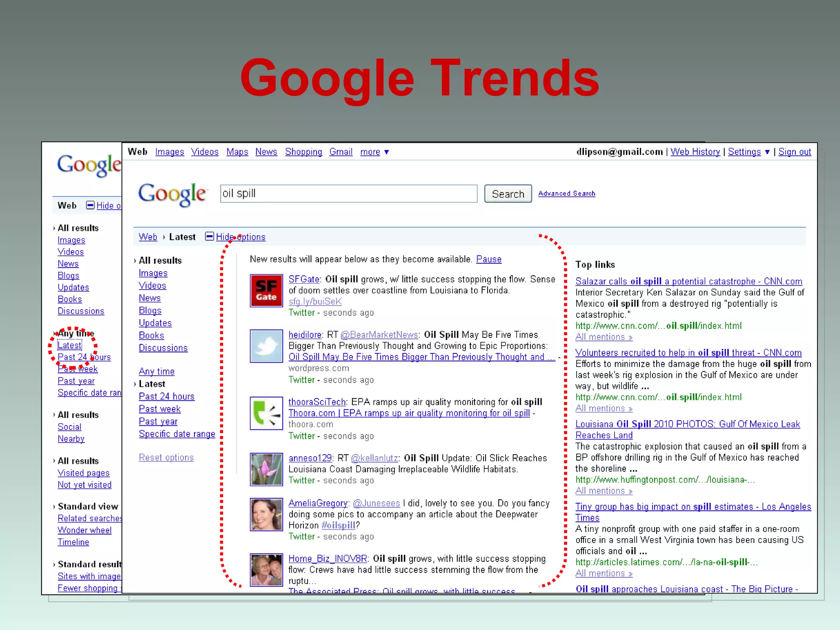840x630 pixels.
Task: Filter results to Discussions in inner sidebar
Action: point(163,348)
